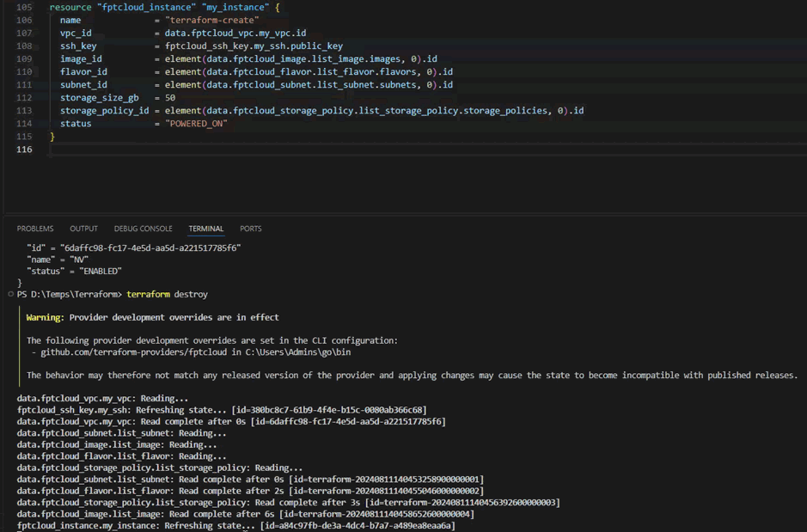Open the PROBLEMS panel tab
The image size is (807, 532).
pyautogui.click(x=35, y=229)
